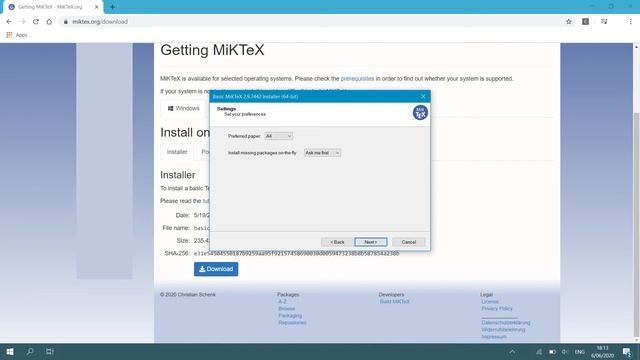Open the media control icon in Chrome toolbar
The height and width of the screenshot is (360, 640).
[x=604, y=22]
